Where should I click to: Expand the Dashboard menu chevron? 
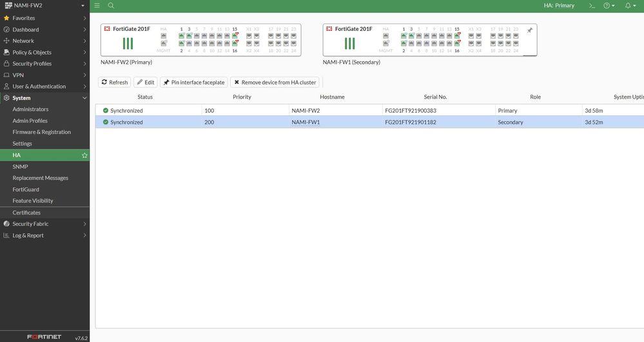pos(84,30)
